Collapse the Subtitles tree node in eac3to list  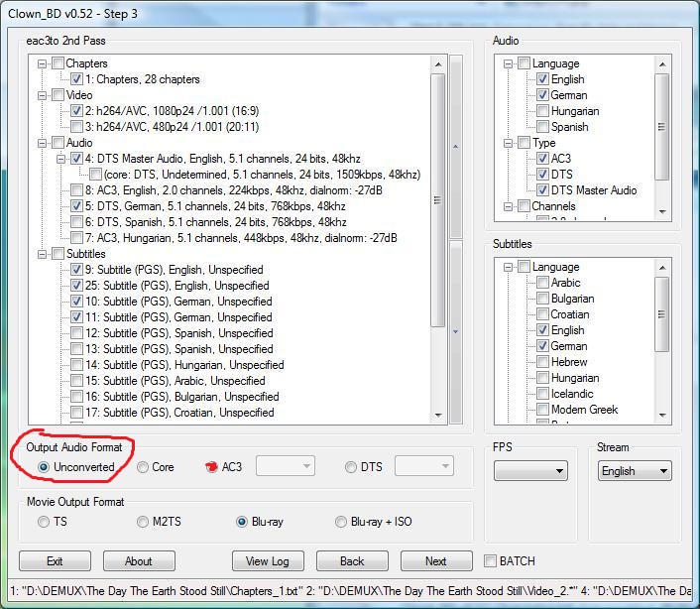click(x=43, y=254)
